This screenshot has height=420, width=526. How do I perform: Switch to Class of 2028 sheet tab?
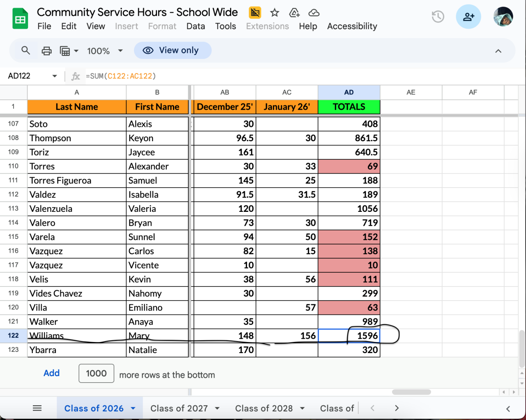[263, 409]
